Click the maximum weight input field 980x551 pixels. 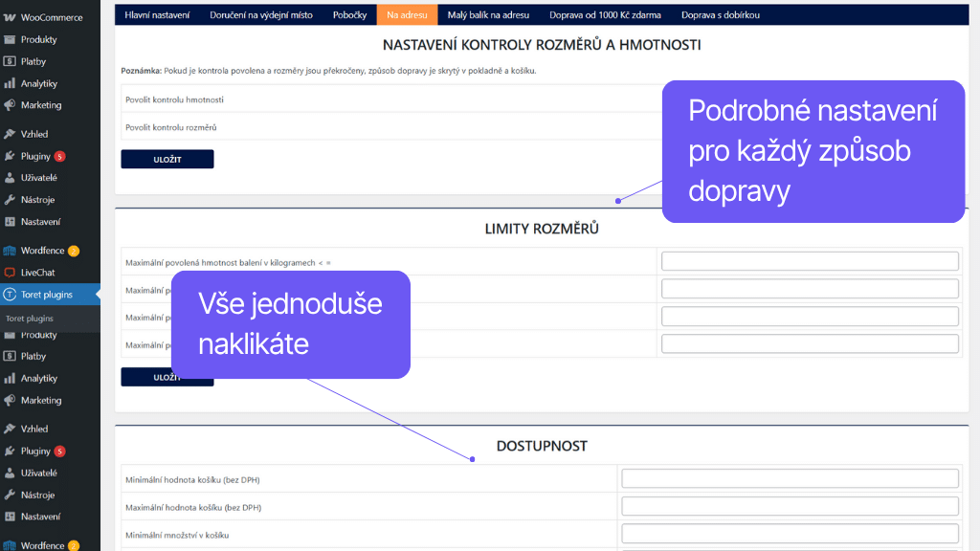tap(809, 260)
